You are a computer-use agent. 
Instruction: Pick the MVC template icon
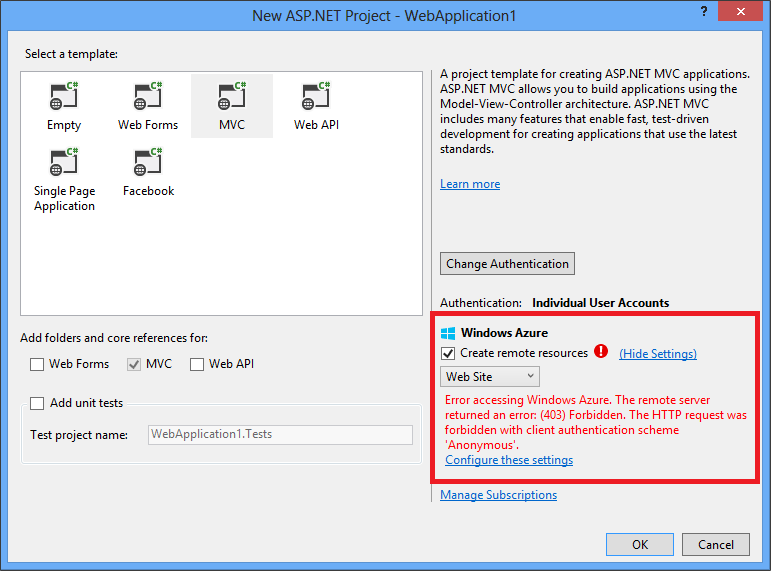coord(232,95)
